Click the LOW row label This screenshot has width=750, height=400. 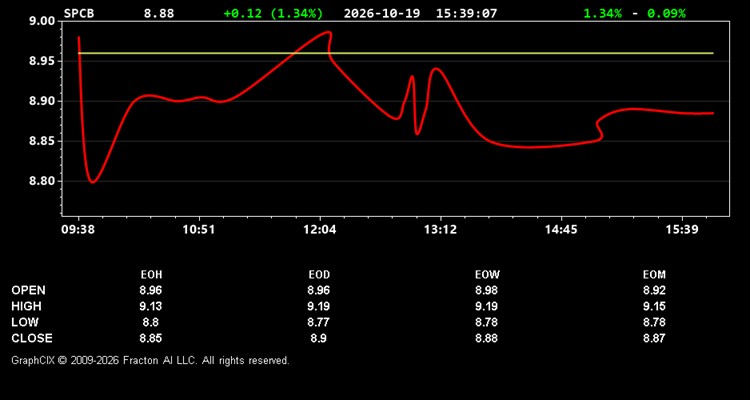(x=25, y=322)
